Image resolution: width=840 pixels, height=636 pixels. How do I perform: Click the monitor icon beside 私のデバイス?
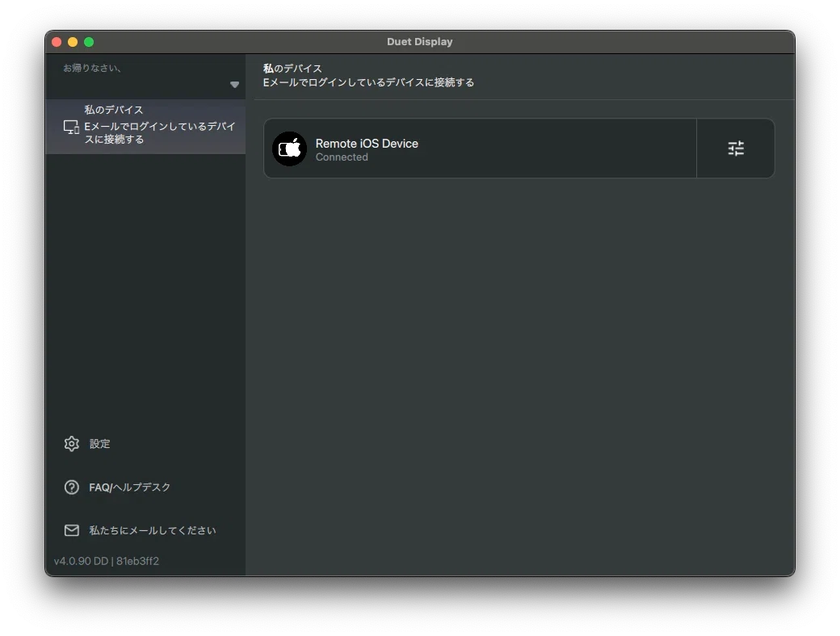(71, 127)
